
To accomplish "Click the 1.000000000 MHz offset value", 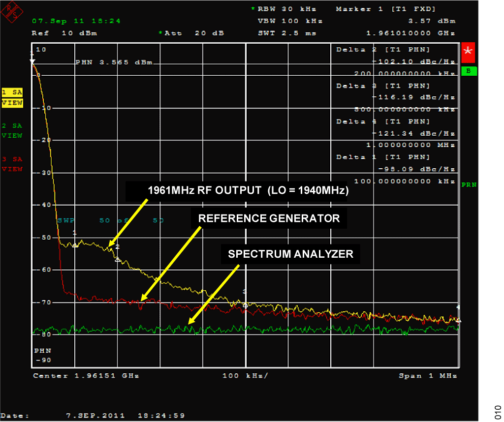I will [411, 145].
